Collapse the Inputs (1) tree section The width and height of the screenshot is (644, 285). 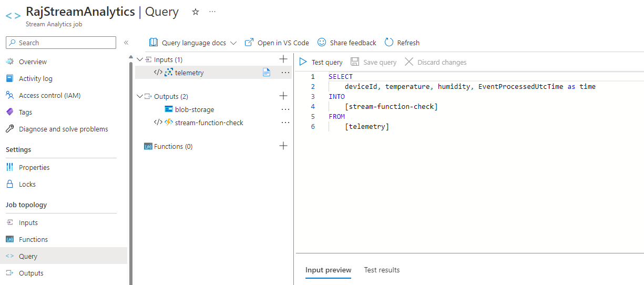coord(139,59)
